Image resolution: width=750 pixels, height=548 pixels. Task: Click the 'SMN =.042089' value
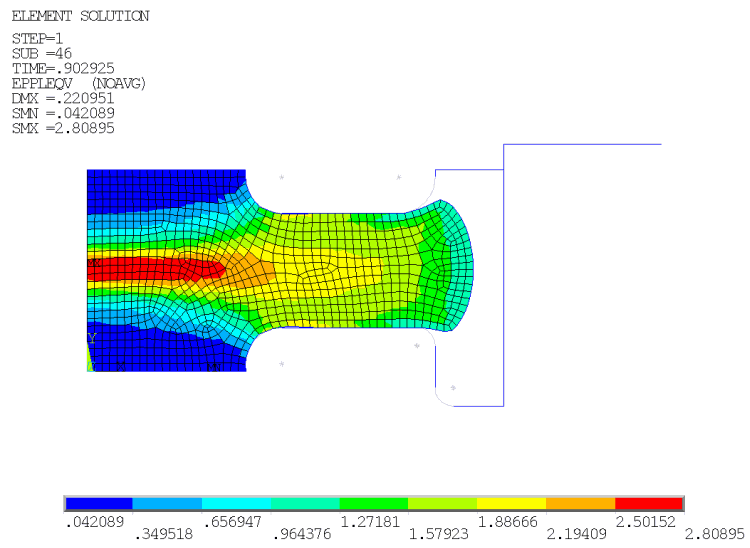(x=63, y=113)
